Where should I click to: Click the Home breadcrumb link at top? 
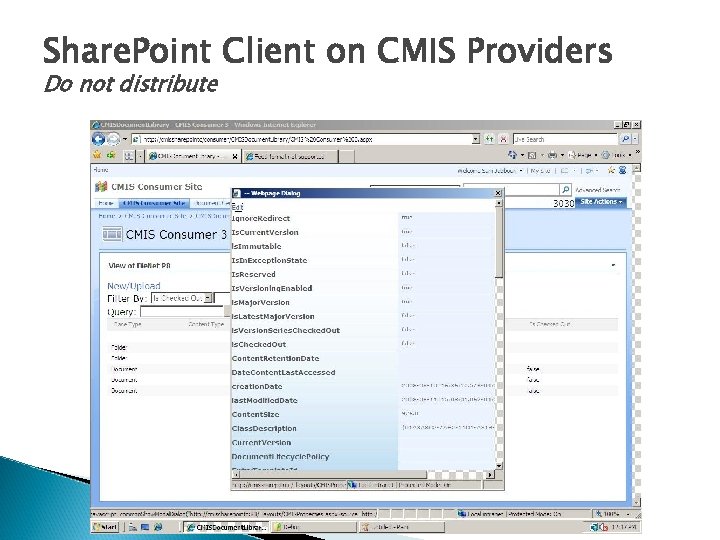click(x=101, y=170)
